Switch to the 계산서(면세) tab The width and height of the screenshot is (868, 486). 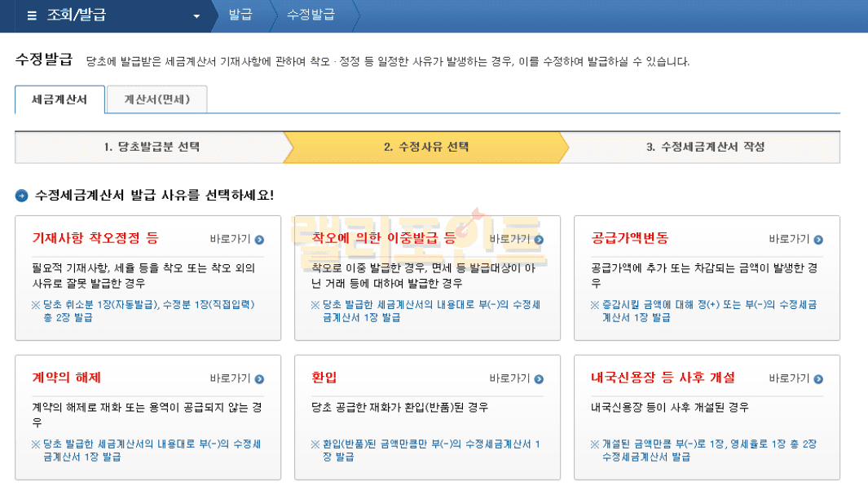click(156, 100)
